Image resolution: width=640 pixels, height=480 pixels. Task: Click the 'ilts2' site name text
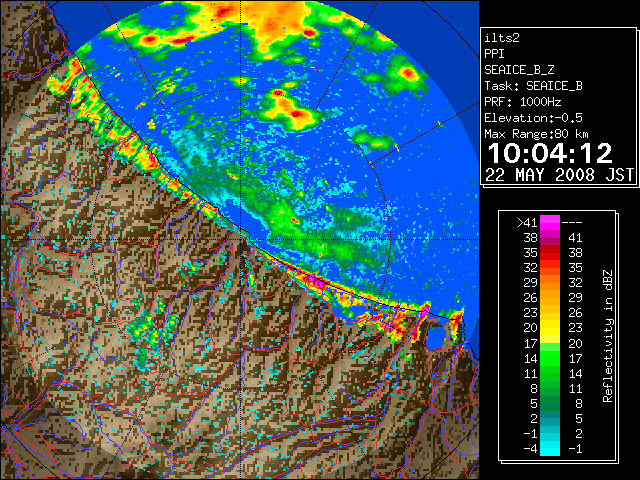click(502, 38)
